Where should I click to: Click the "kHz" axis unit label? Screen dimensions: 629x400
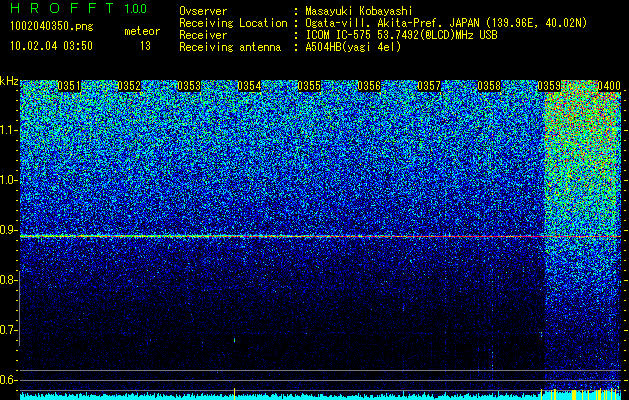click(9, 81)
